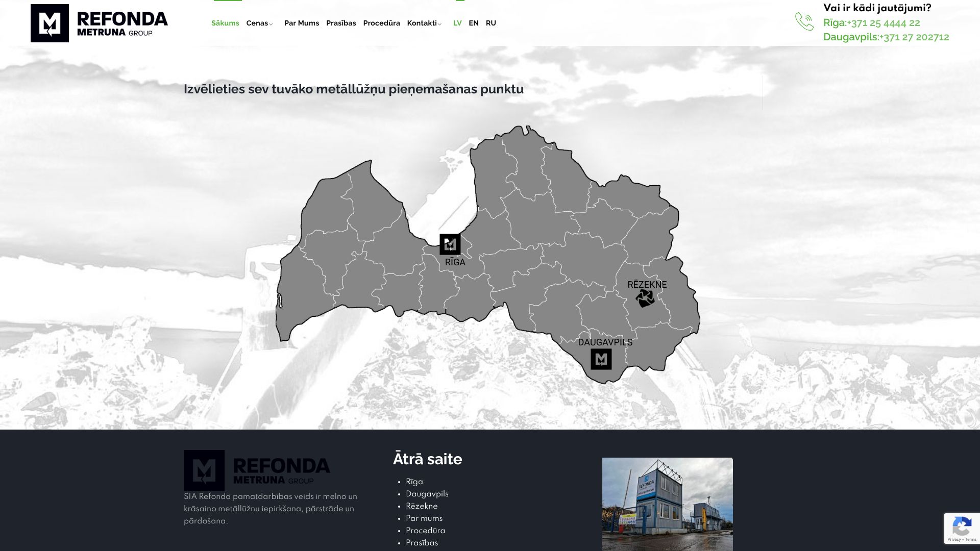The height and width of the screenshot is (551, 980).
Task: Open the reCAPTCHA privacy badge
Action: click(963, 528)
